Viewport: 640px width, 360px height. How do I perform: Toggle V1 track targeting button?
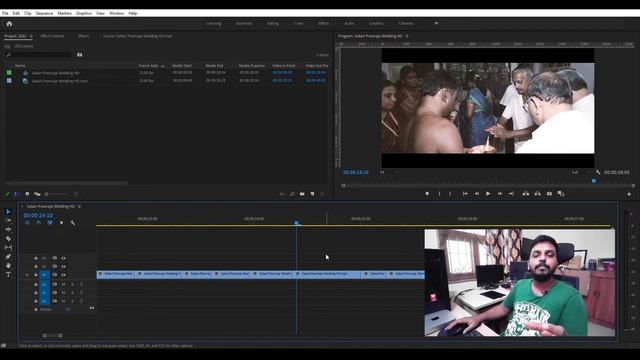(x=44, y=275)
